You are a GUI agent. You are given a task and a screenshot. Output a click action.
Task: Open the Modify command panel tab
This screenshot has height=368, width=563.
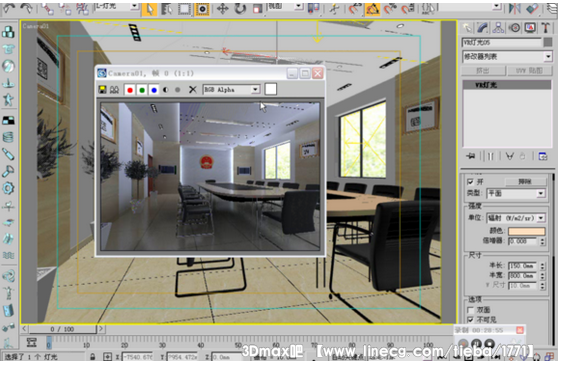[483, 28]
